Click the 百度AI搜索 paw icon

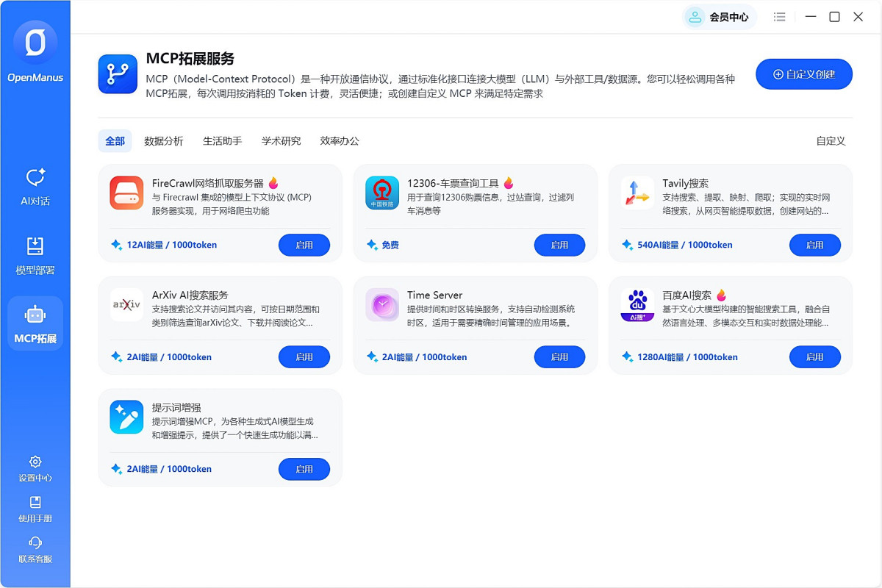[637, 305]
